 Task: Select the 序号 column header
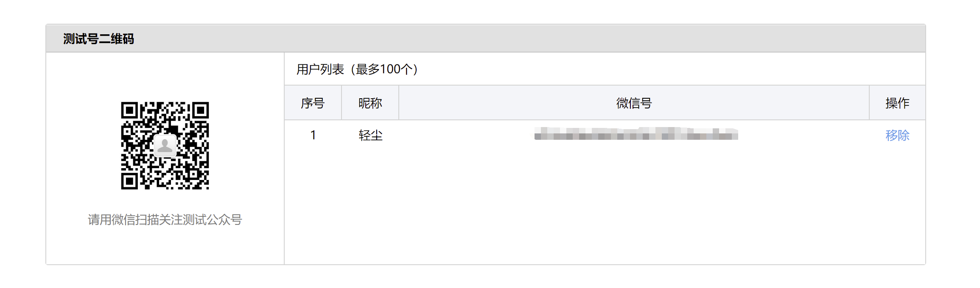tap(313, 103)
